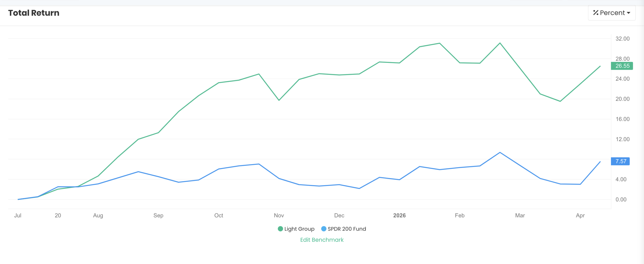Click the chevron next to Percent

[629, 13]
